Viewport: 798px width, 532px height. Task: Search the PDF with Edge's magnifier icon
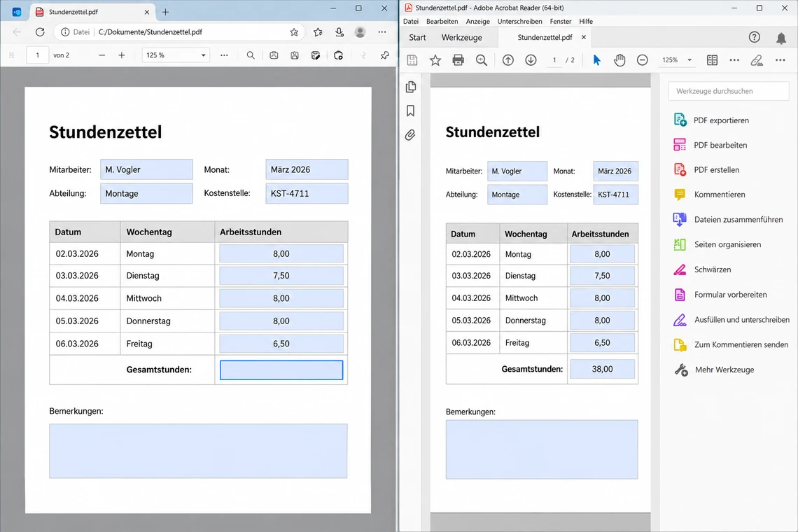coord(251,55)
